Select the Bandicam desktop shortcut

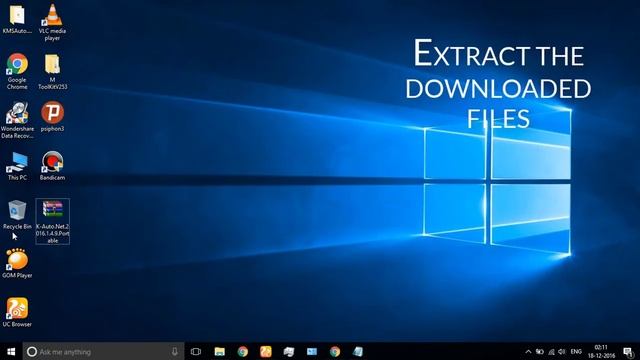pos(52,165)
